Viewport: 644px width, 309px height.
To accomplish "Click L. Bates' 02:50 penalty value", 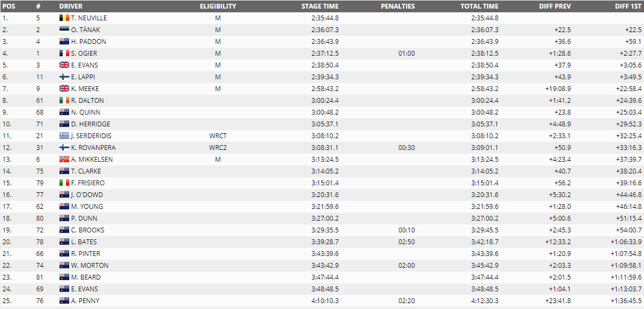I will tap(406, 242).
